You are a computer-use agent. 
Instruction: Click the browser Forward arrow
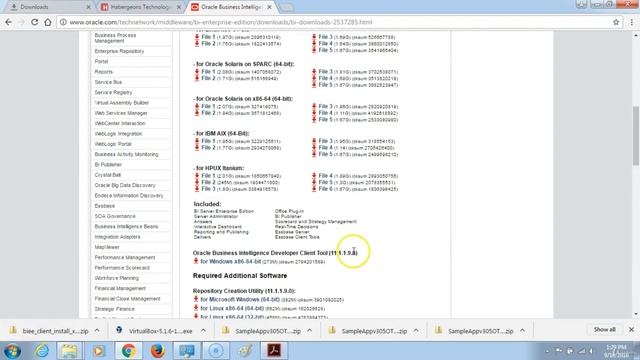point(22,22)
